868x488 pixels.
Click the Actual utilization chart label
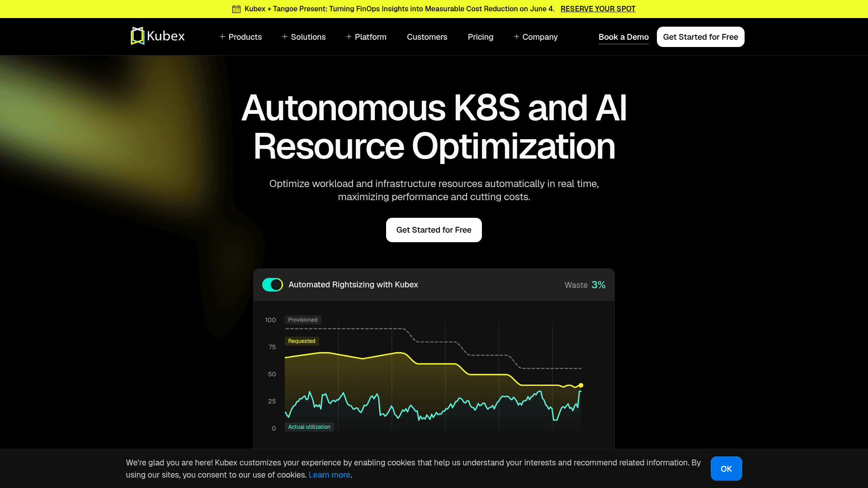point(309,427)
